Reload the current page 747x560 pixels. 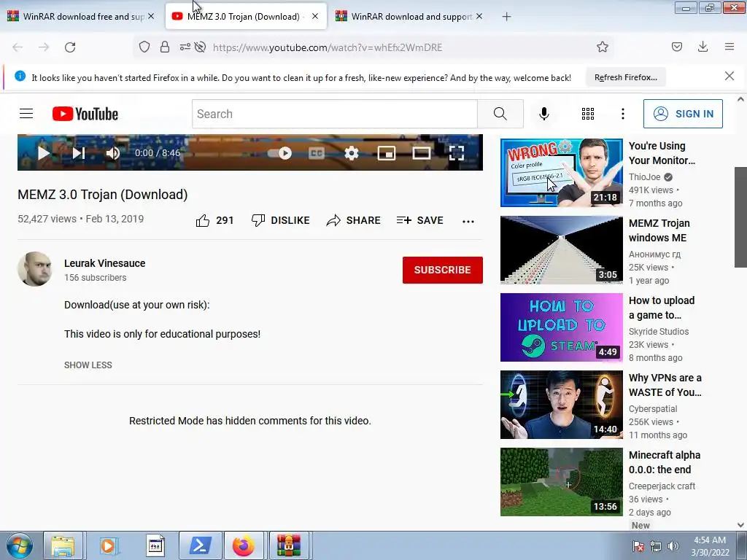(x=70, y=47)
